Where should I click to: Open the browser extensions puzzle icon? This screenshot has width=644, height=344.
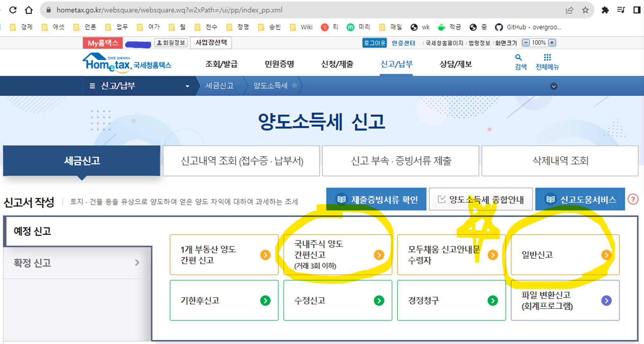click(605, 10)
